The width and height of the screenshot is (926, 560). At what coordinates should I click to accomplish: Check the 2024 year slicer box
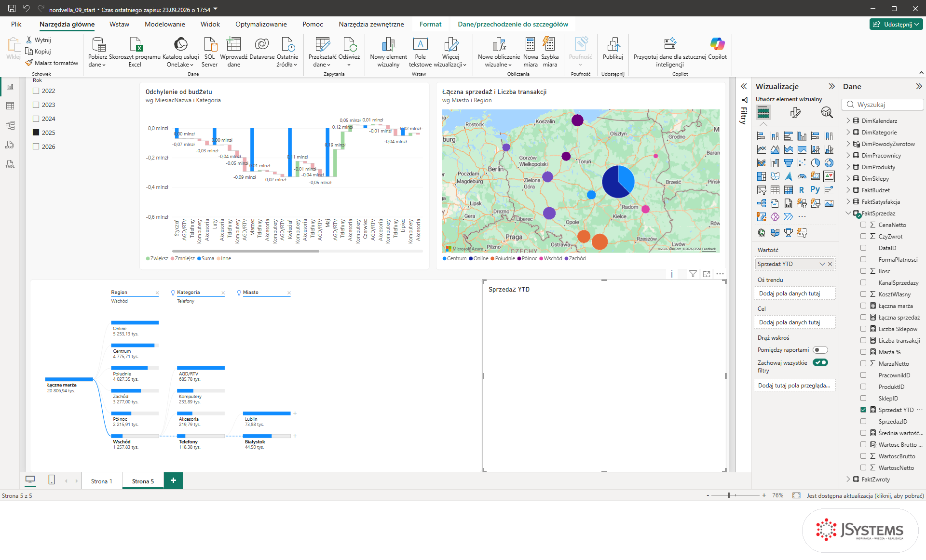click(x=36, y=119)
